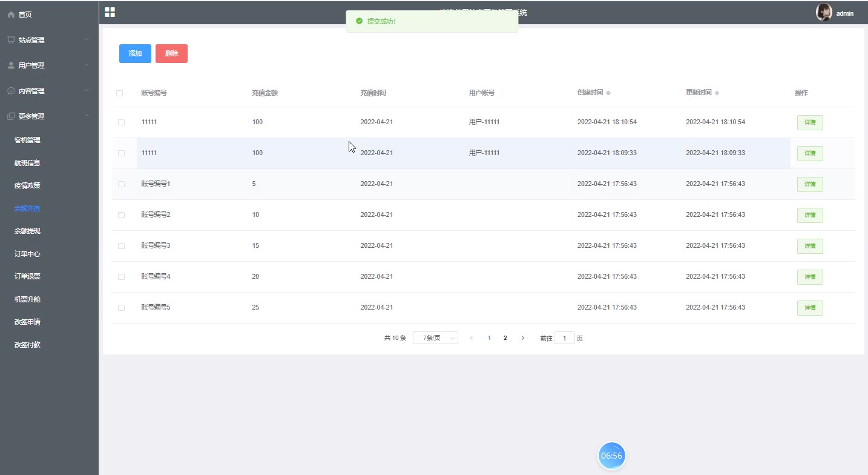Viewport: 868px width, 475px height.
Task: Click the red 删除 button
Action: click(x=171, y=53)
